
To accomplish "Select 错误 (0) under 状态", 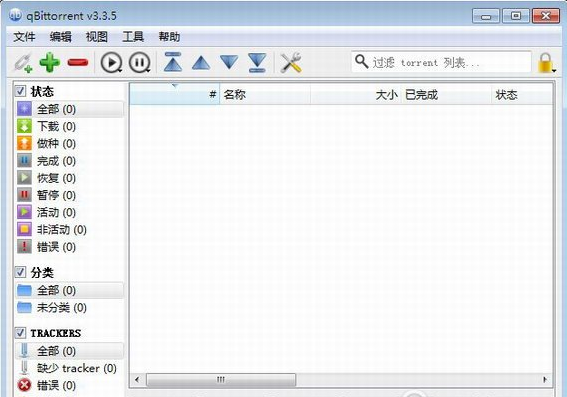I will point(69,247).
